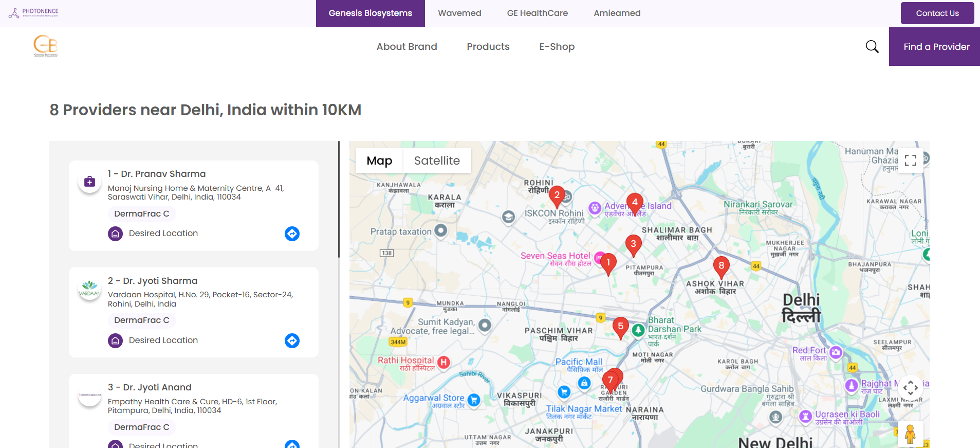Click the '8 Providers near Delhi' heading
This screenshot has width=980, height=448.
pos(206,110)
